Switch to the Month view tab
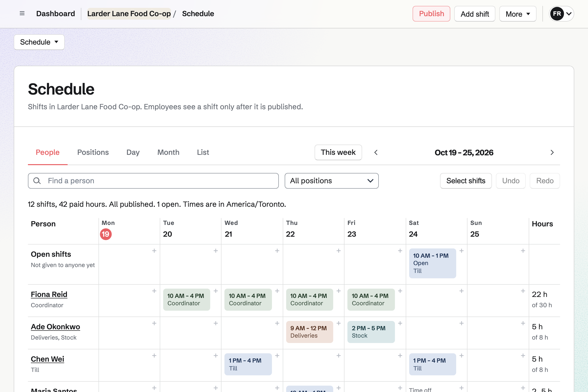Image resolution: width=588 pixels, height=392 pixels. [x=168, y=152]
